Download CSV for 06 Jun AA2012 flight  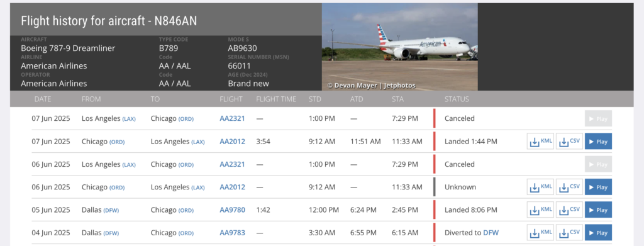(569, 187)
